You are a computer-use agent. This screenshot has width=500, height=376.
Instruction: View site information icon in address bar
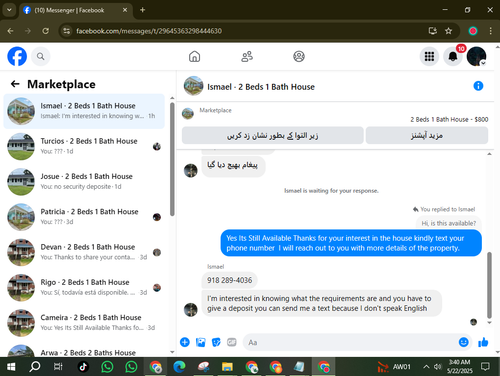(67, 31)
